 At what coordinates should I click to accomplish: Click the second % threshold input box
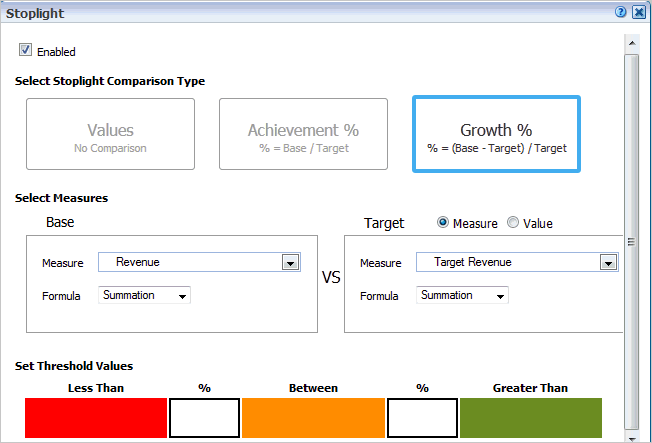422,417
